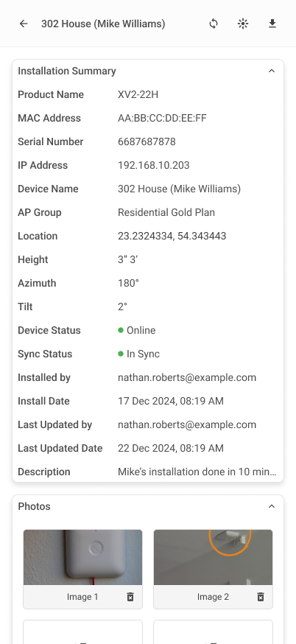Click the In Sync status value
Viewport: 296px width, 644px height.
[x=138, y=354]
